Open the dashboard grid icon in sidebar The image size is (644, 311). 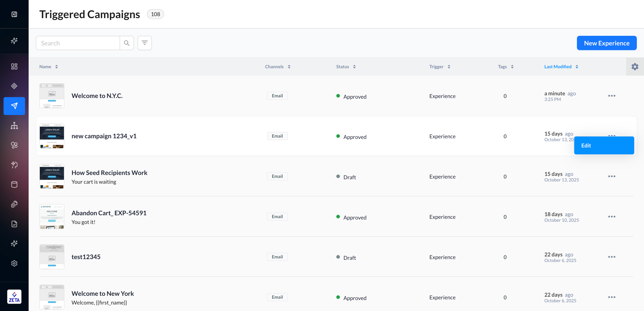(14, 66)
